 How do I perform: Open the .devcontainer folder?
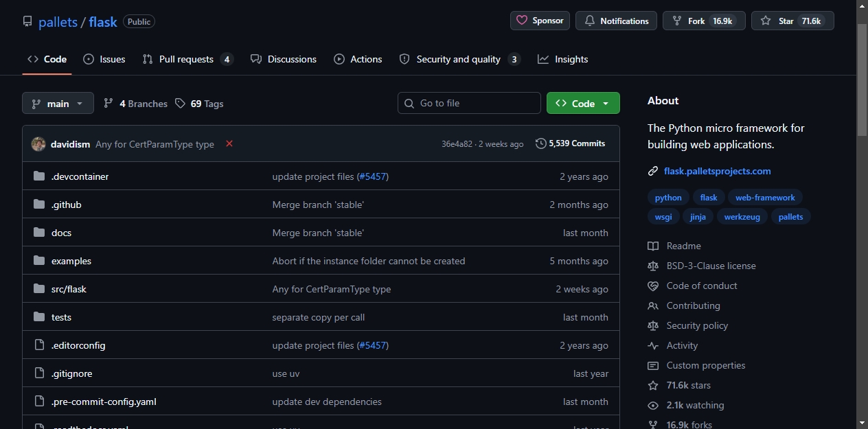coord(80,176)
